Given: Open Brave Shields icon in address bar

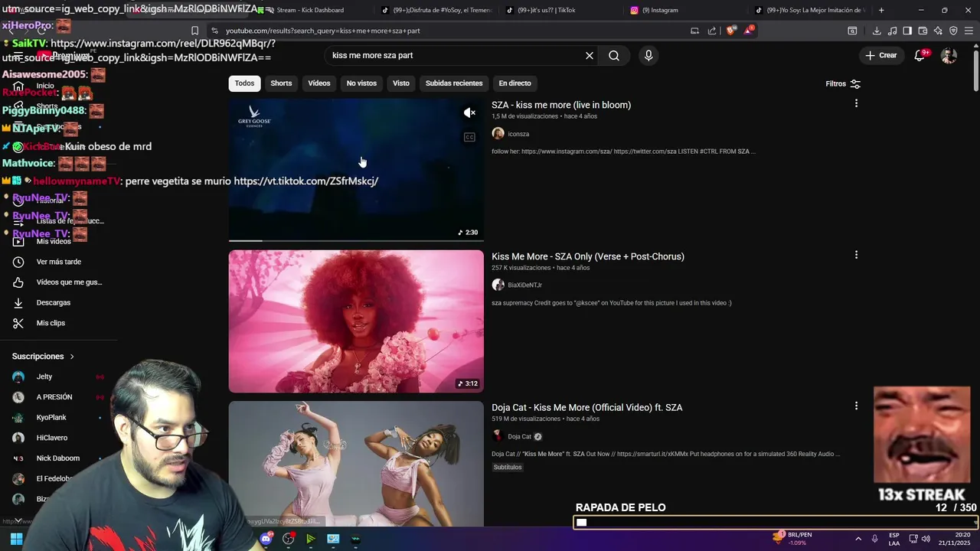Looking at the screenshot, I should (730, 31).
